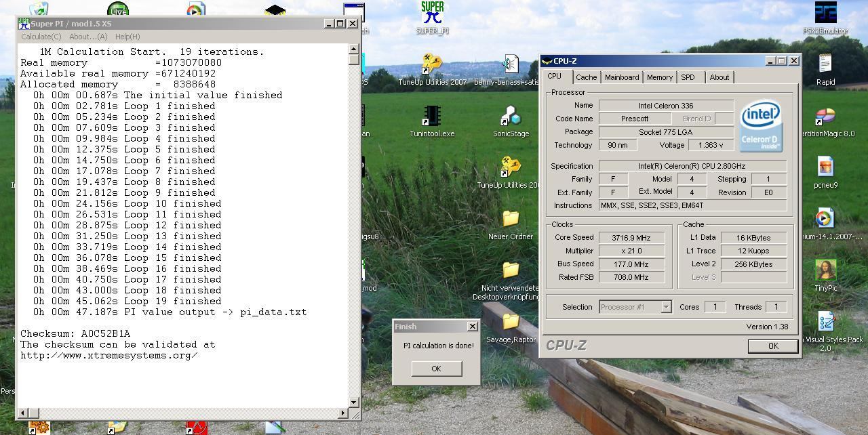Click the Super PI horizontal scrollbar right arrow

coord(342,413)
